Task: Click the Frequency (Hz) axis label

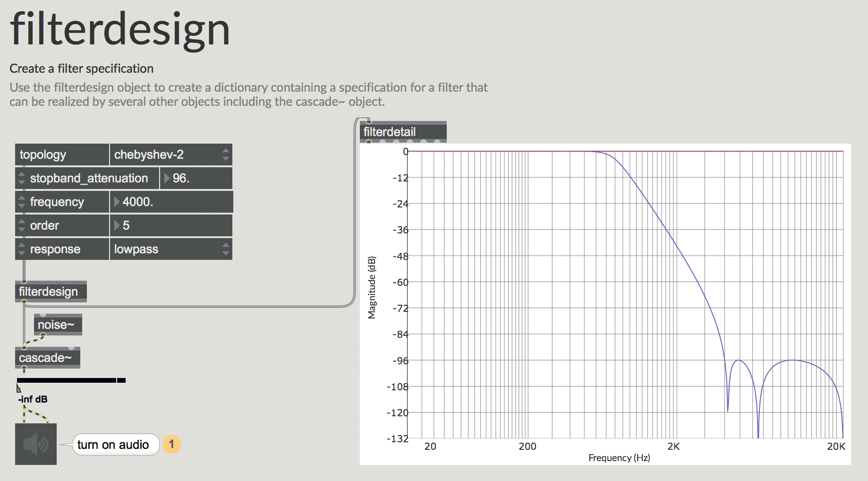Action: (x=619, y=458)
